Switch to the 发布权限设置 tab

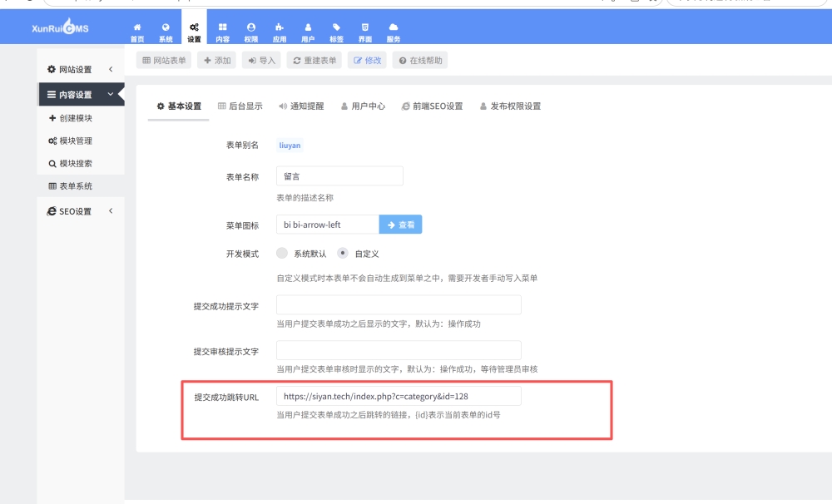(x=510, y=106)
